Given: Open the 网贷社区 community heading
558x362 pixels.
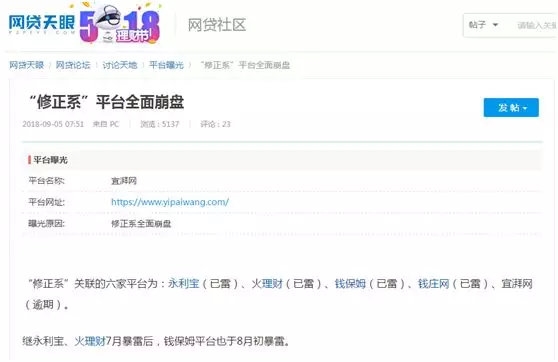Looking at the screenshot, I should coord(217,25).
